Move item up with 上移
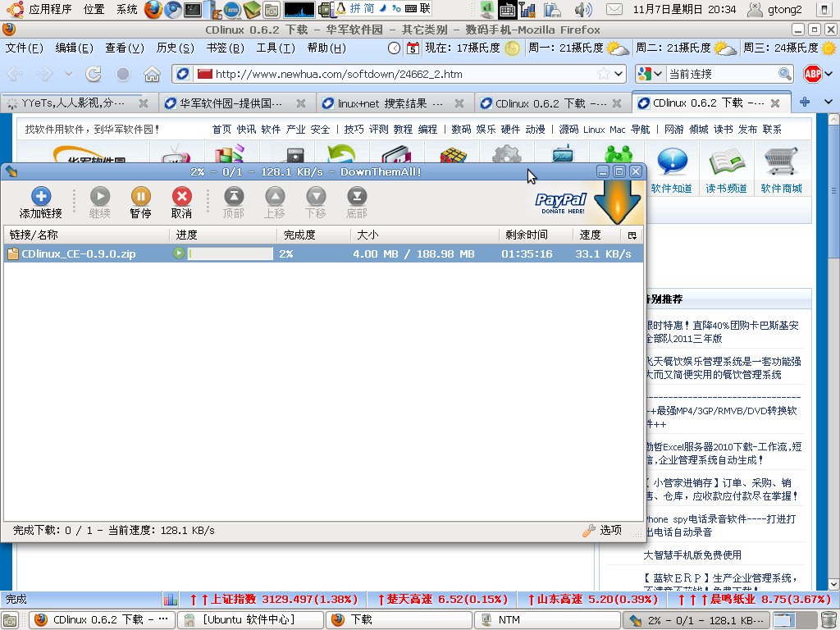Screen dimensions: 840x630 click(275, 203)
